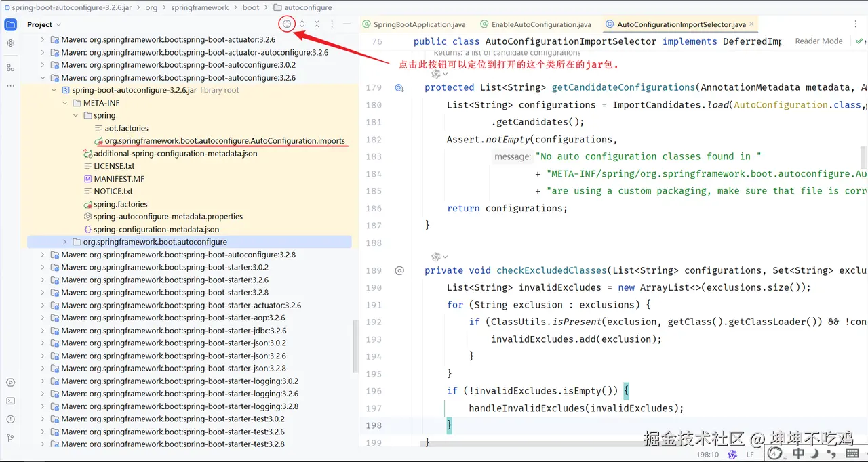Open spring-configuration-metadata.json file
This screenshot has width=868, height=462.
[x=156, y=230]
